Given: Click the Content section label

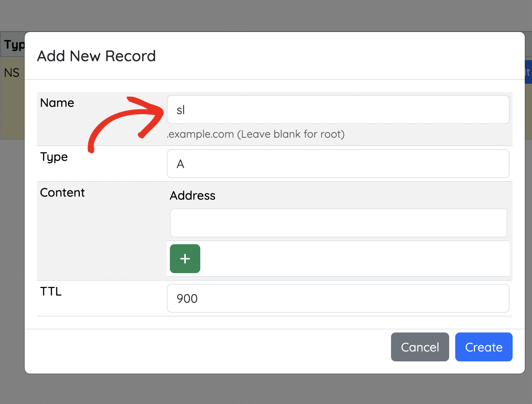Looking at the screenshot, I should coord(62,192).
